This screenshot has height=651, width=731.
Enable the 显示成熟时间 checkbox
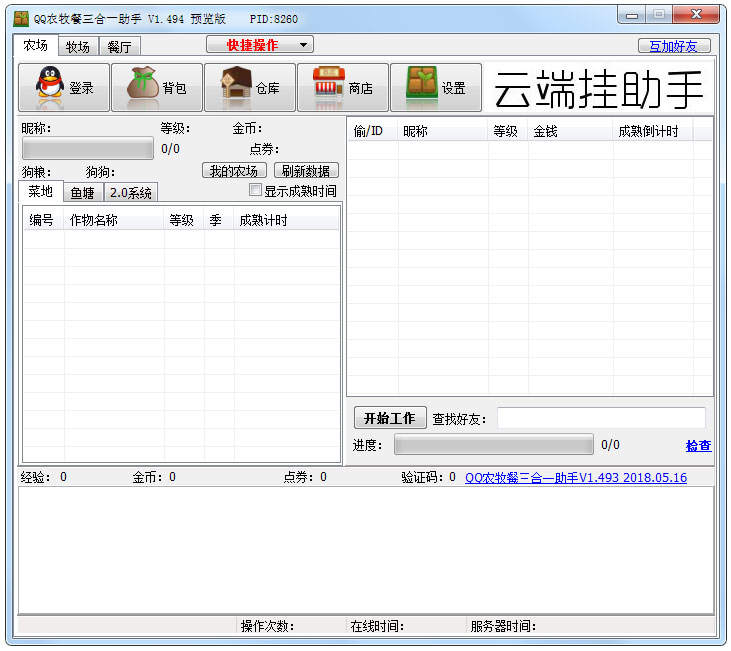tap(255, 190)
